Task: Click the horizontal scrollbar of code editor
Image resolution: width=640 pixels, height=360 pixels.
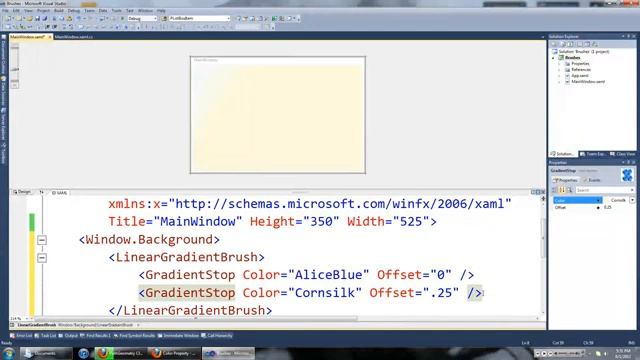Action: (196, 318)
